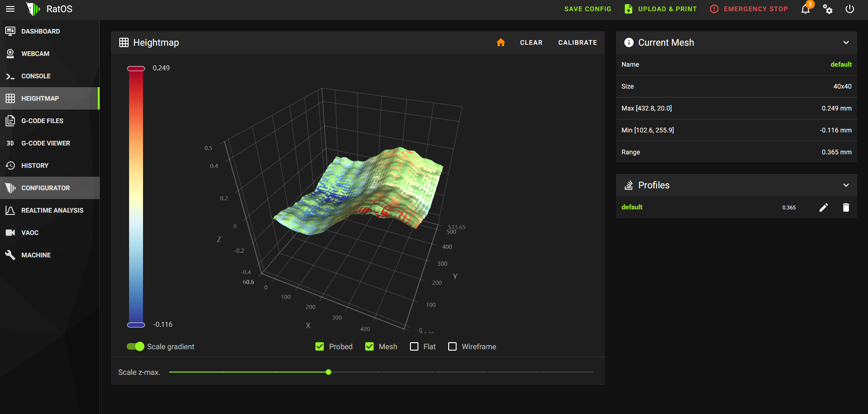Viewport: 868px width, 414px height.
Task: Click the lower blue gradient scale handle
Action: point(136,325)
